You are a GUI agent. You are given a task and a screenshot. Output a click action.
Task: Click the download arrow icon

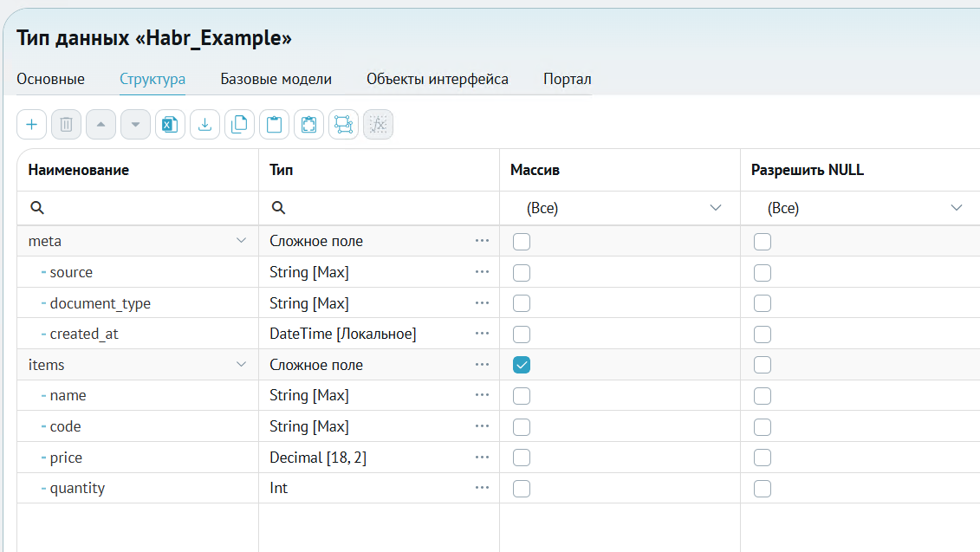204,125
